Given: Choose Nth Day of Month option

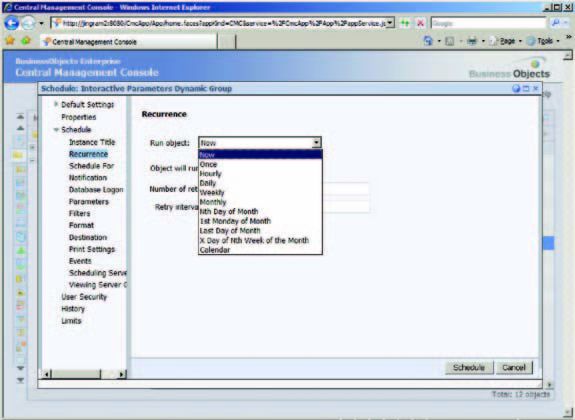Looking at the screenshot, I should pos(260,212).
